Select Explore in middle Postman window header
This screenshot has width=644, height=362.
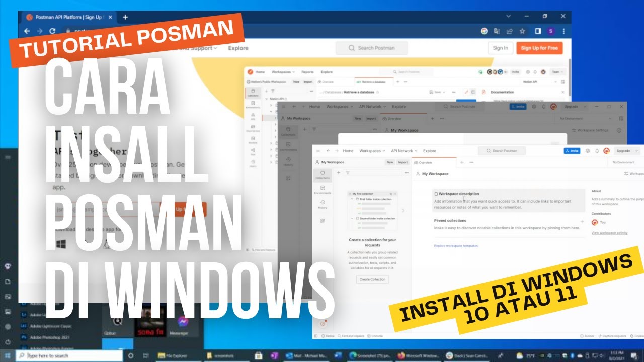point(399,107)
